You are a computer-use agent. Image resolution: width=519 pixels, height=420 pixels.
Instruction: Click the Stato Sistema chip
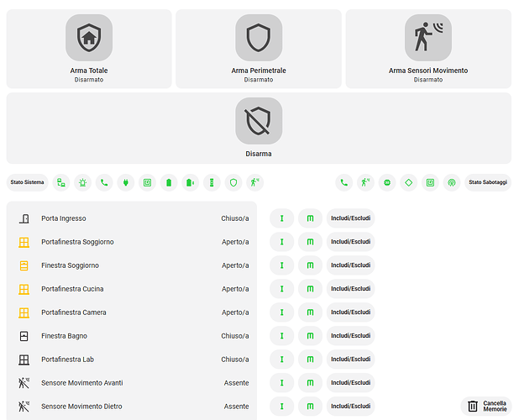[27, 182]
